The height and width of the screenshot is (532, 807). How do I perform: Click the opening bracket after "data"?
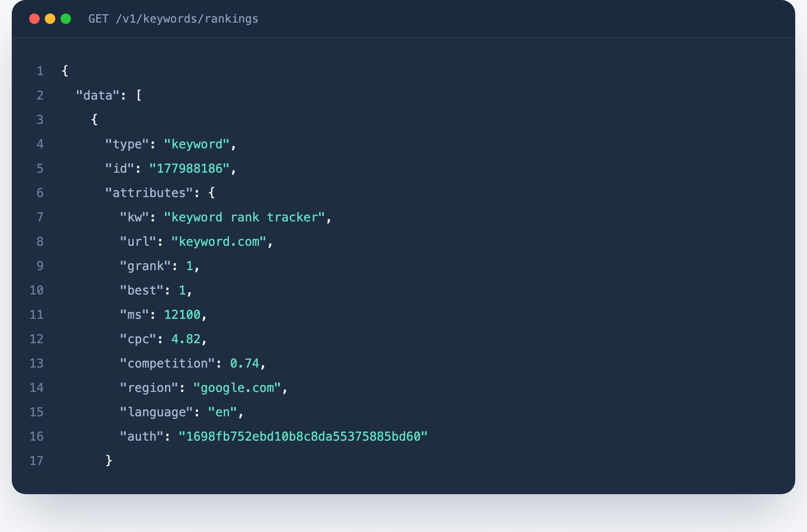click(x=139, y=95)
